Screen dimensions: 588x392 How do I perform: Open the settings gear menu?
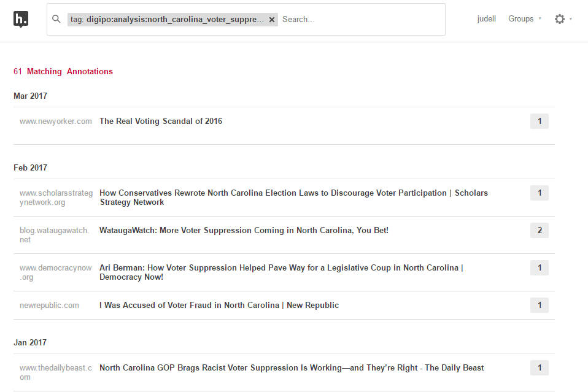(560, 19)
